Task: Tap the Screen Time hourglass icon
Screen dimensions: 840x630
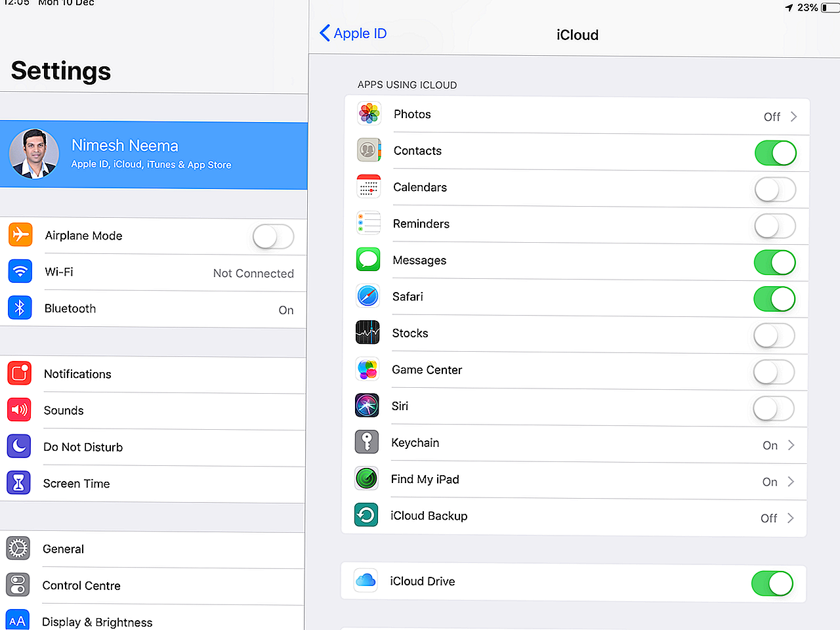Action: coord(18,482)
